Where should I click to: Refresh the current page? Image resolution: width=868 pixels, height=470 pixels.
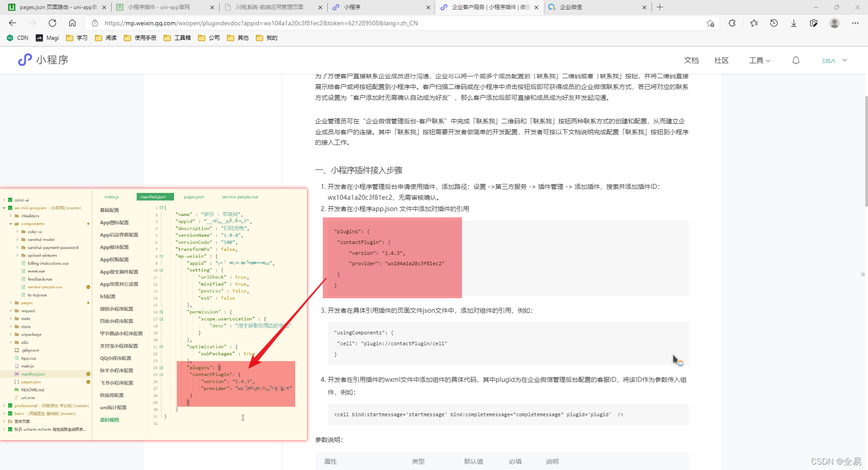52,23
